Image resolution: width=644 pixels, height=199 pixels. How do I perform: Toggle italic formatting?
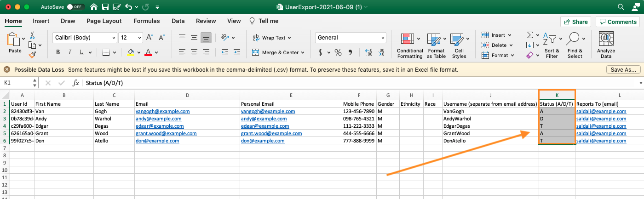pyautogui.click(x=70, y=52)
